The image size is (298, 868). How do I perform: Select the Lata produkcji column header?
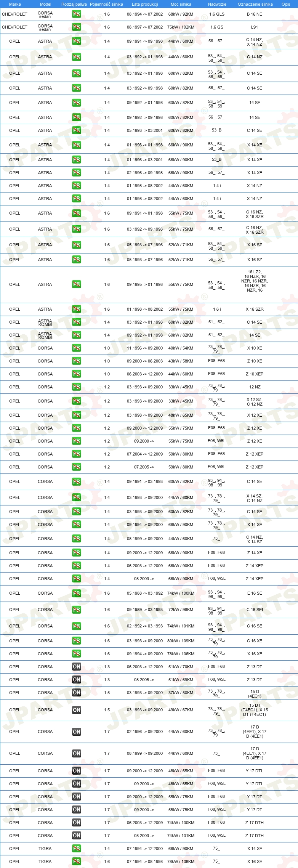(x=145, y=4)
